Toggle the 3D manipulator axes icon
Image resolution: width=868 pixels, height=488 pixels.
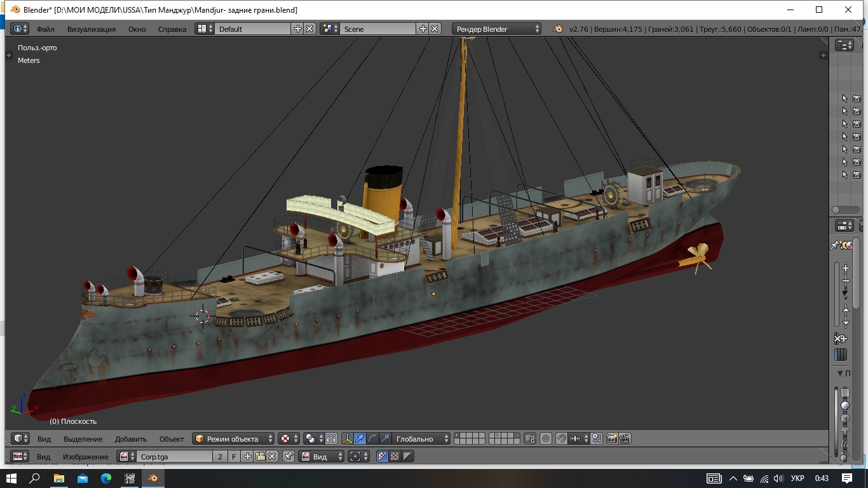tap(347, 438)
